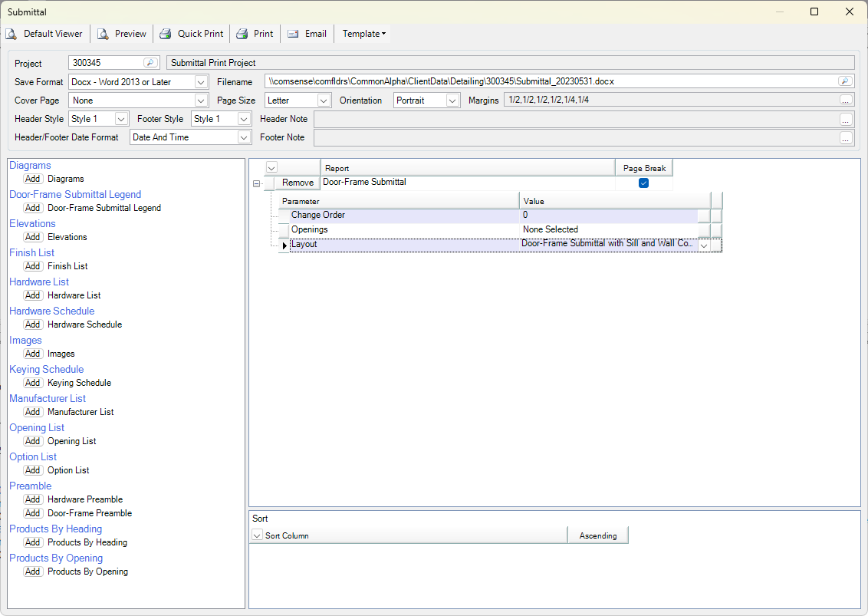This screenshot has width=868, height=616.
Task: Select the Hardware Schedule category heading
Action: point(52,311)
